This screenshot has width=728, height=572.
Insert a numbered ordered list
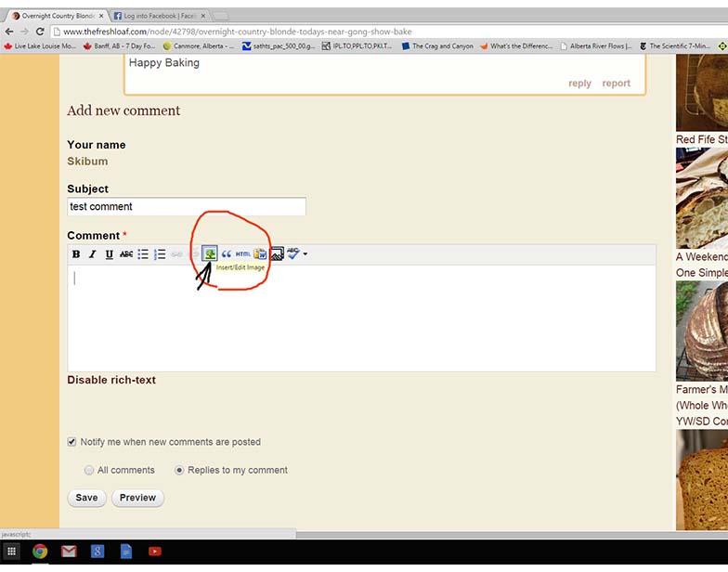[160, 254]
